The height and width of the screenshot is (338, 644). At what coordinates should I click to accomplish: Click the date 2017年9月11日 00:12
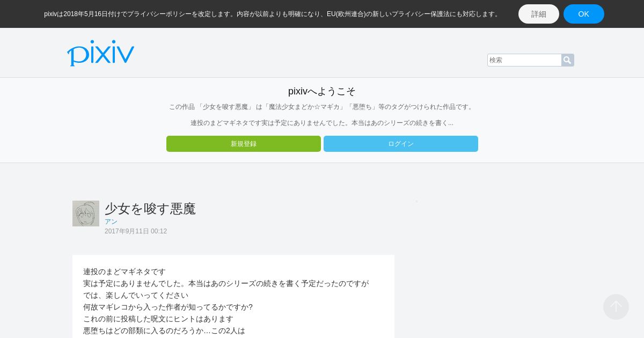click(136, 231)
